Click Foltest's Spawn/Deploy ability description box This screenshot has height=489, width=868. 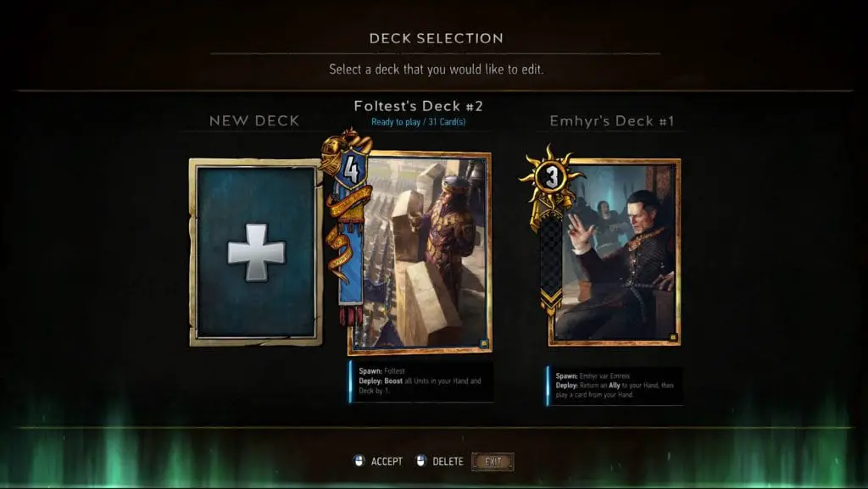[x=420, y=381]
